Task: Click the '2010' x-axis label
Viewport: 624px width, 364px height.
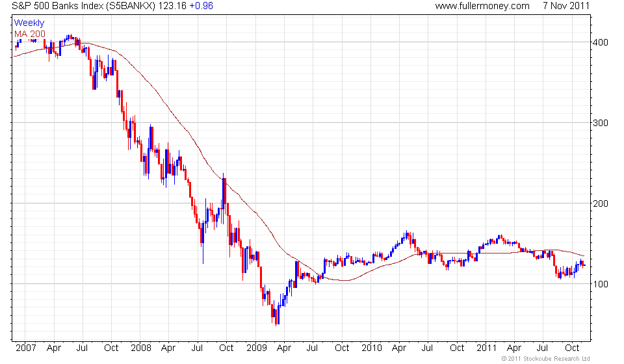Action: tap(371, 348)
